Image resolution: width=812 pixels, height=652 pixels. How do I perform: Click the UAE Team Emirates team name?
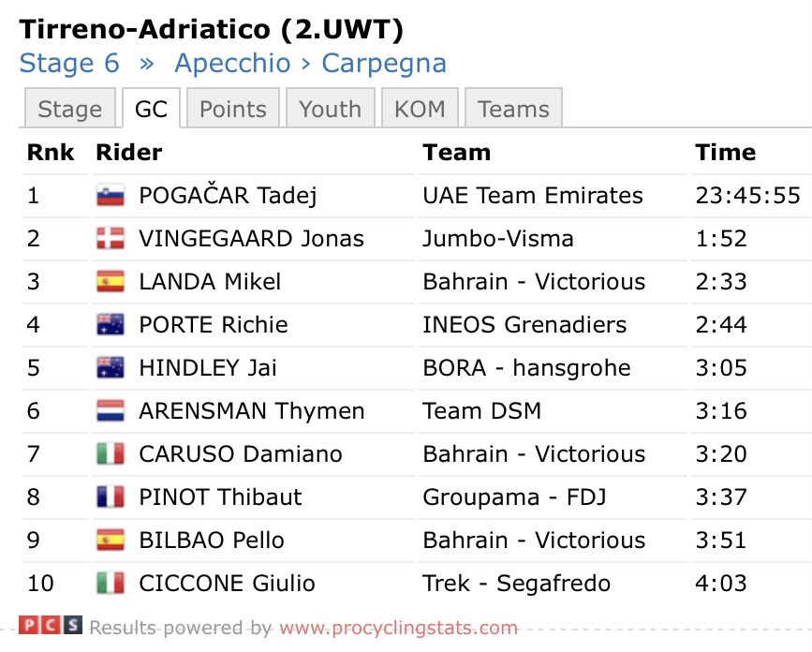click(532, 196)
